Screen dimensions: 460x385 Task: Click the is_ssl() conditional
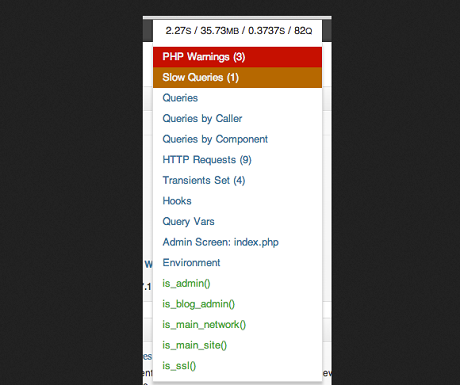[x=237, y=366]
